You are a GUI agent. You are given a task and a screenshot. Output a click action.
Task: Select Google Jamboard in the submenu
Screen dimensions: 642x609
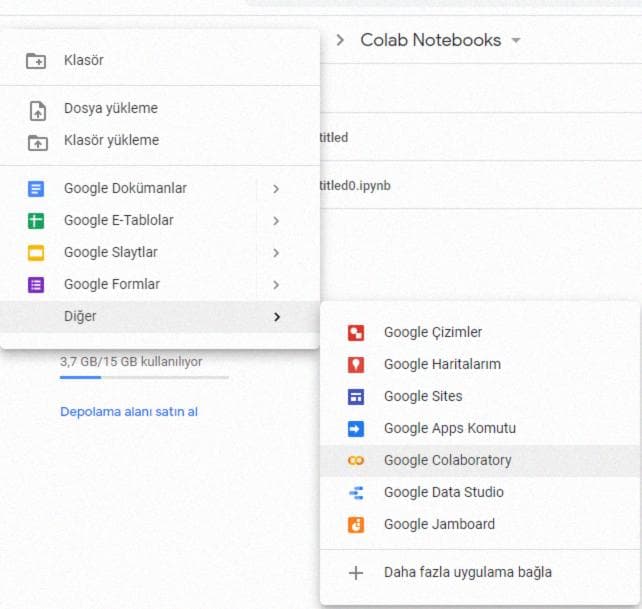click(480, 525)
